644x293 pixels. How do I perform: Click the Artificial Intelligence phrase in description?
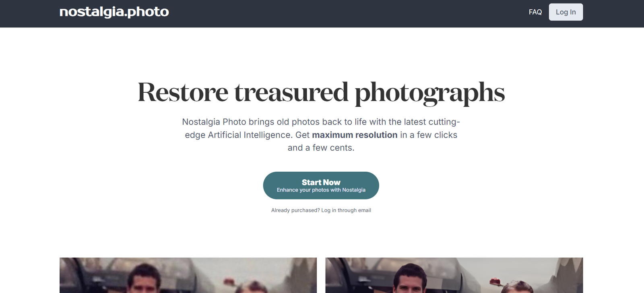pyautogui.click(x=250, y=135)
